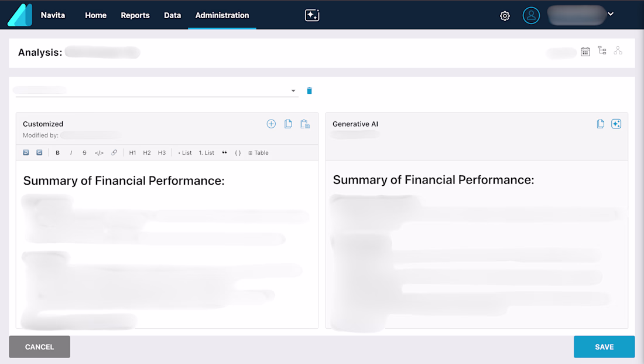Click the AI sparkle icon in top bar
Screen dimensions: 644x364
click(x=312, y=15)
